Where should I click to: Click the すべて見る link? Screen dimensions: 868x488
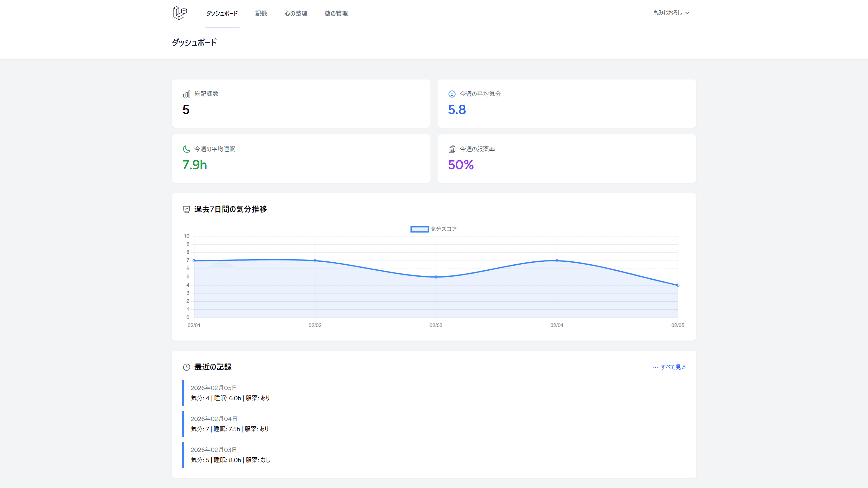(x=673, y=367)
